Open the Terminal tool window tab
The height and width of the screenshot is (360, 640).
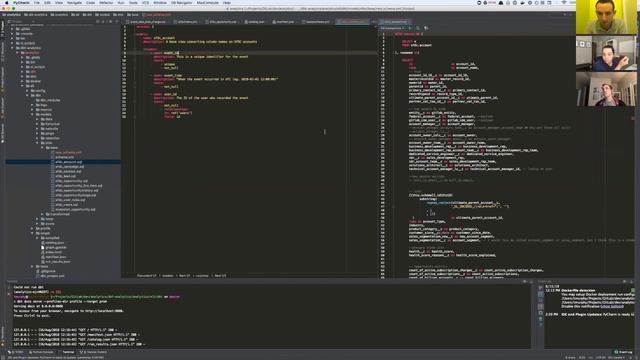point(67,352)
